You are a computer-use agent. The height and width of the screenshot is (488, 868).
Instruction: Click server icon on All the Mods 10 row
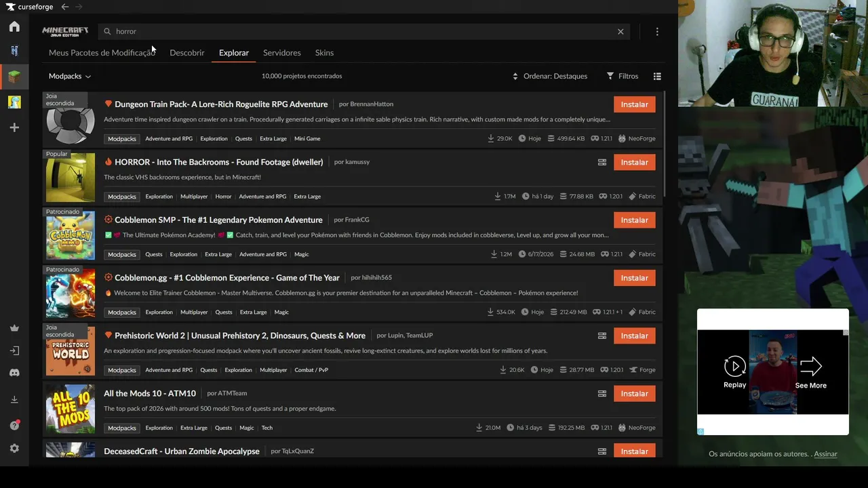click(x=601, y=394)
